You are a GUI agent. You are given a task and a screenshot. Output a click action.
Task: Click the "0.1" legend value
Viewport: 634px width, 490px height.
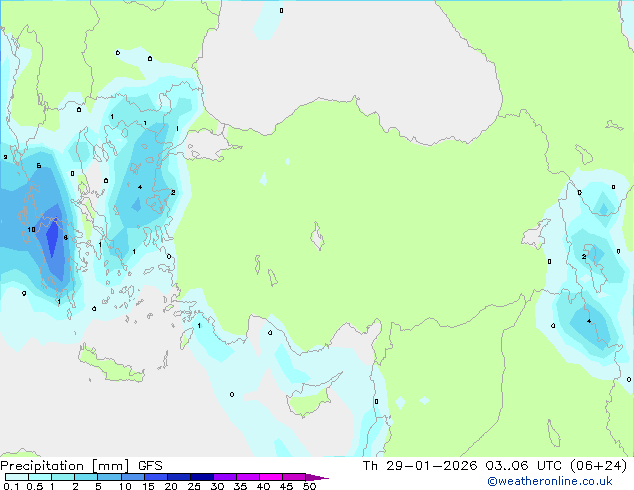11,486
